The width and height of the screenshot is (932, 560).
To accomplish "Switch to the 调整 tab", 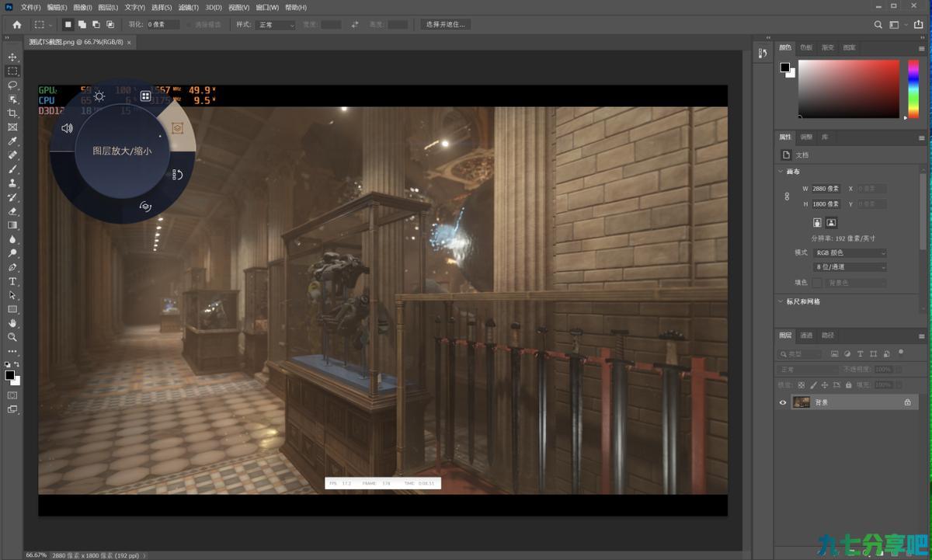I will point(806,137).
